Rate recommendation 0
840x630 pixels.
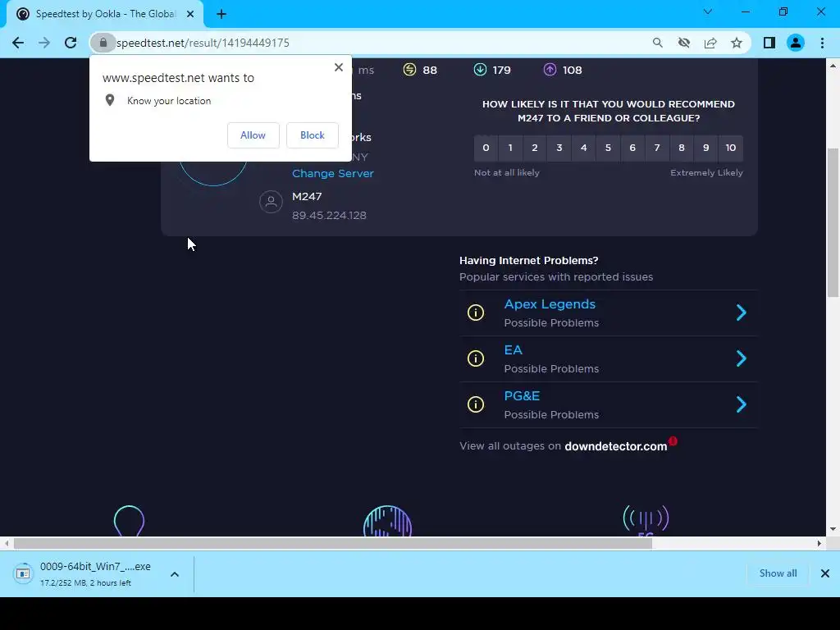486,148
